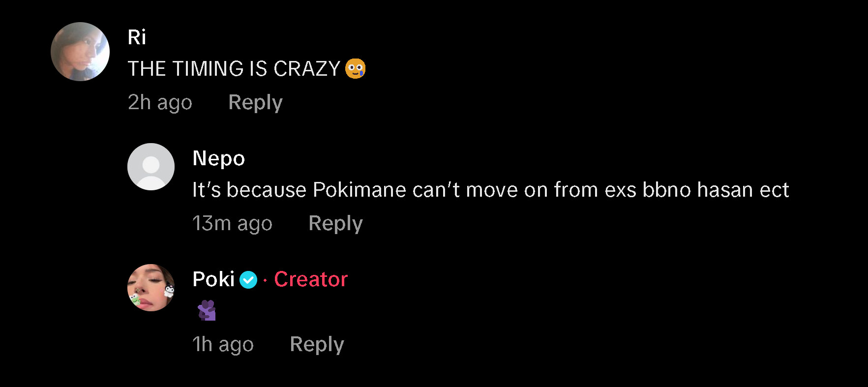The height and width of the screenshot is (387, 868).
Task: Click the pink Creator label
Action: (x=311, y=279)
